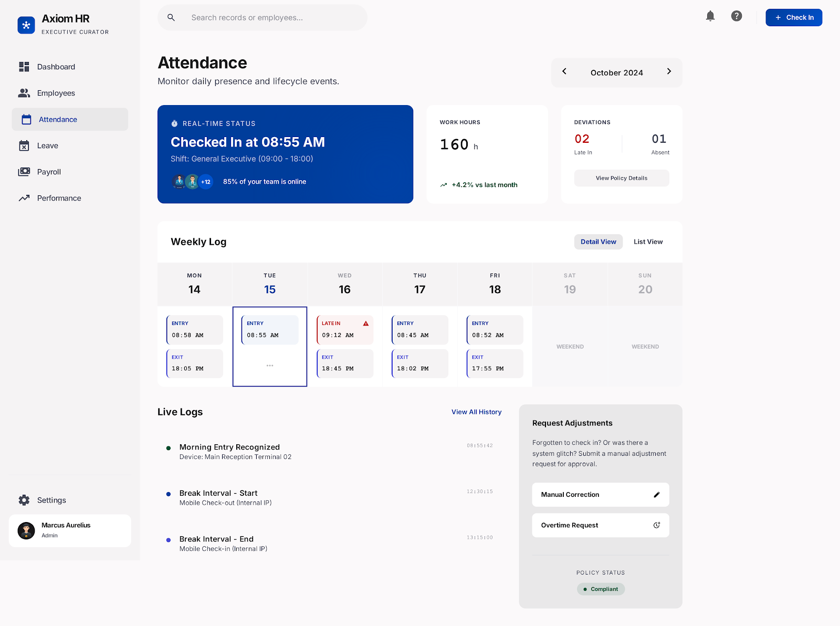Open the Dashboard section from the sidebar
The height and width of the screenshot is (626, 840).
point(56,67)
